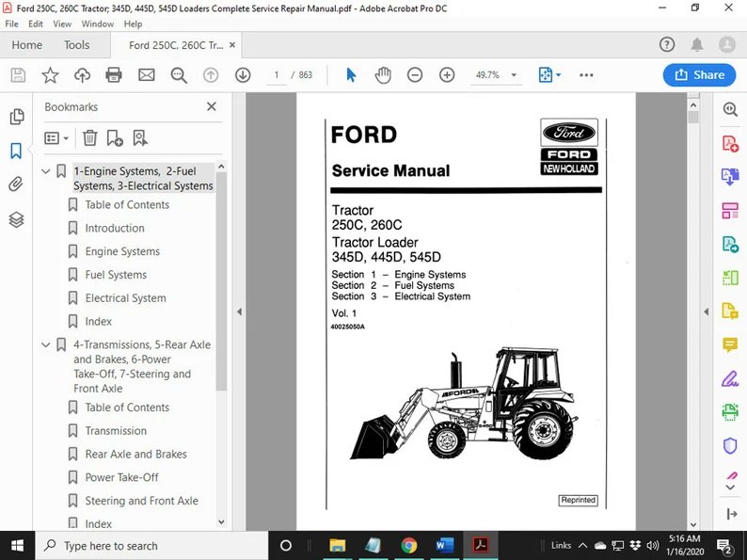Open Electrical System bookmark
This screenshot has width=747, height=560.
pyautogui.click(x=126, y=297)
